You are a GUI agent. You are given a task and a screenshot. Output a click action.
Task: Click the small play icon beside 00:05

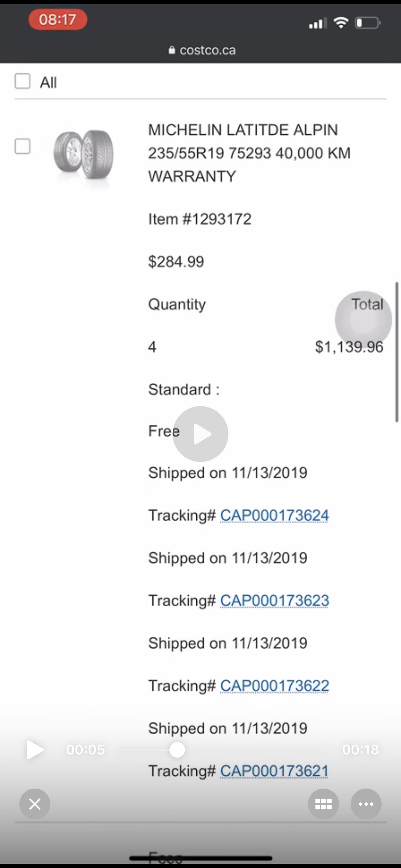(x=35, y=750)
